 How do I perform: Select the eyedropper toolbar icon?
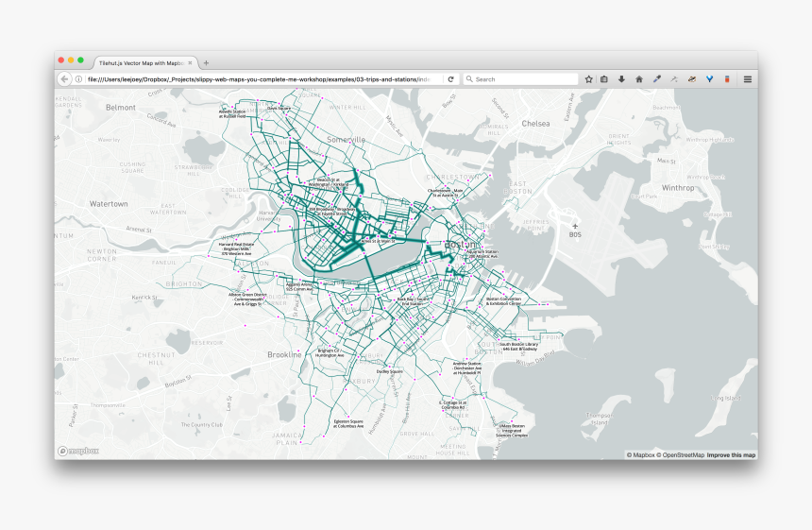(x=656, y=79)
